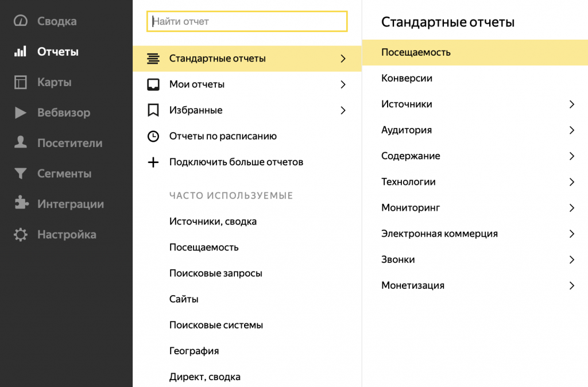This screenshot has width=588, height=387.
Task: Expand the Источники submenu arrow
Action: [571, 105]
